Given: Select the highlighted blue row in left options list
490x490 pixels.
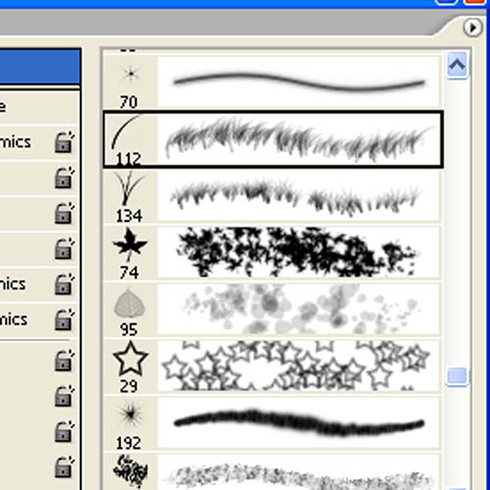Looking at the screenshot, I should tap(40, 66).
